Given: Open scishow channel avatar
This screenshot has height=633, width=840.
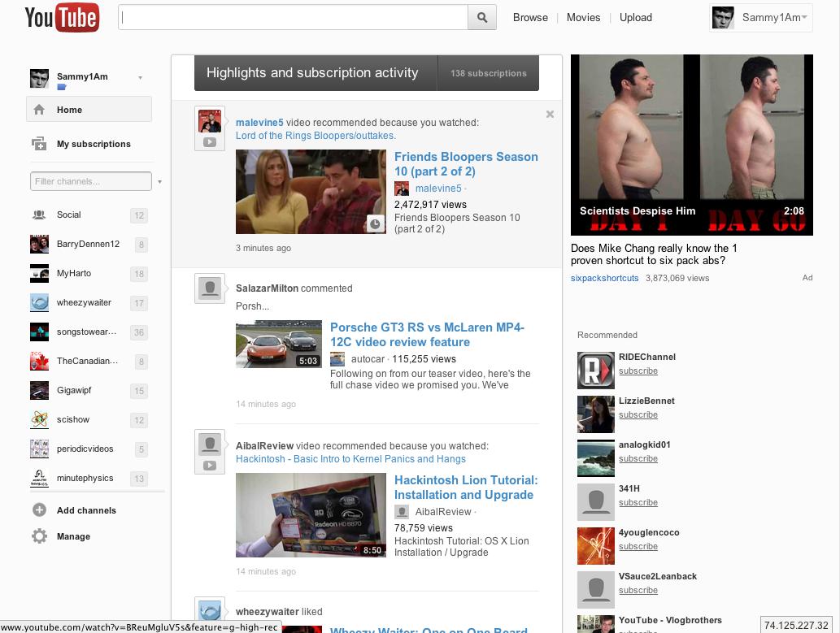Looking at the screenshot, I should [39, 419].
